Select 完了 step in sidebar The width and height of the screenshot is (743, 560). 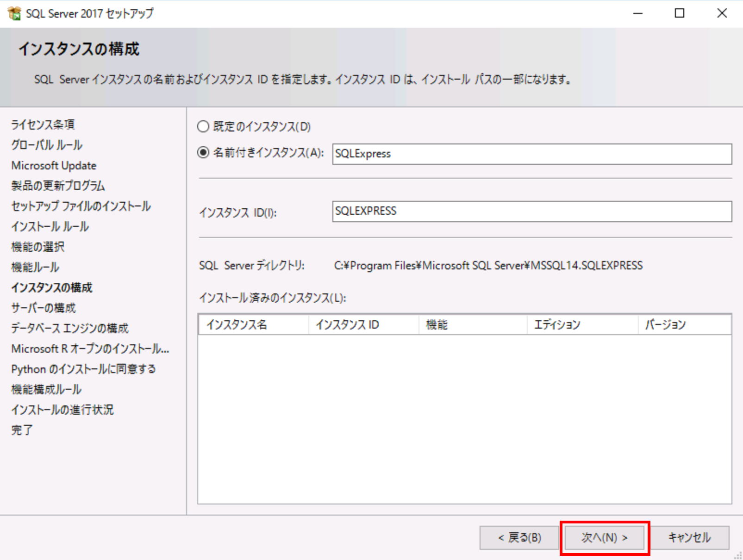tap(22, 430)
